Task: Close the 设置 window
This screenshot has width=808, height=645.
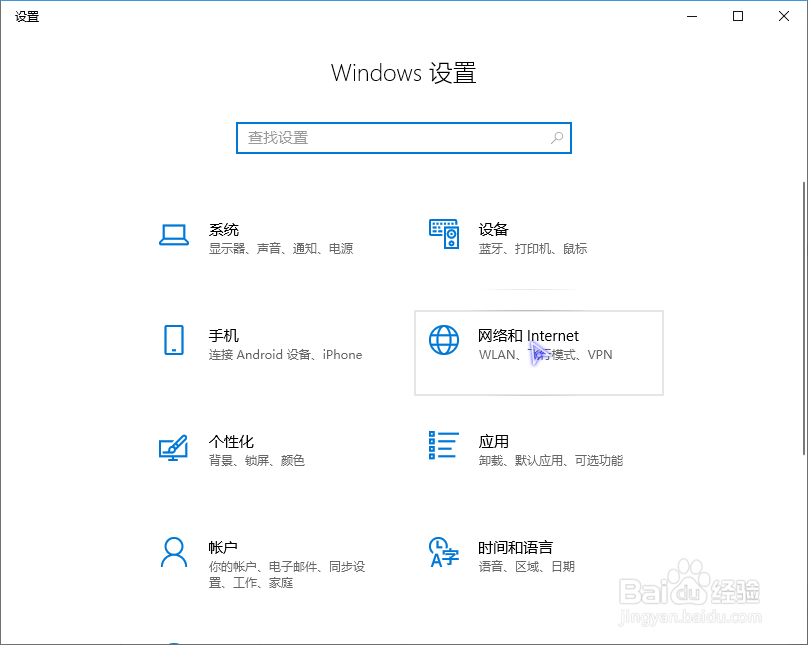Action: [784, 16]
